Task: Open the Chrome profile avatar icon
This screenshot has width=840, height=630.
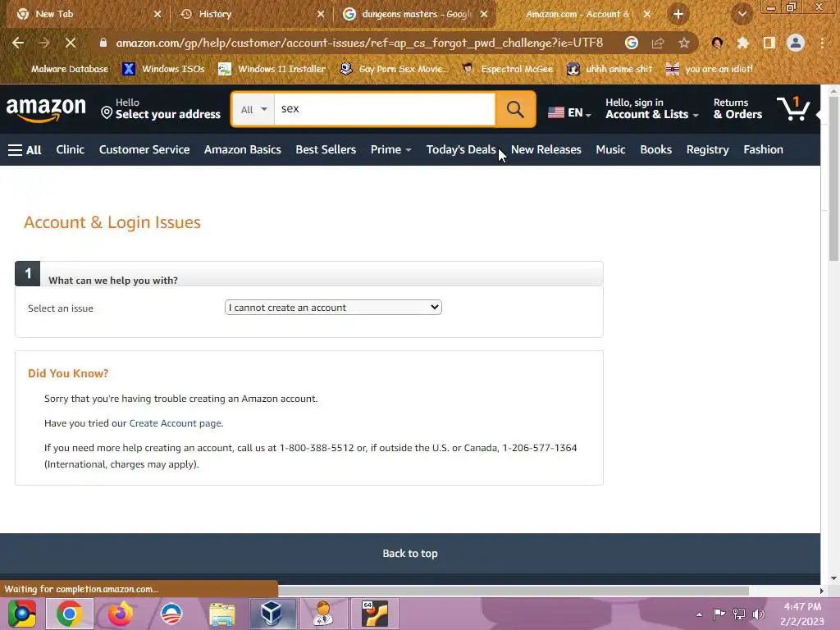Action: (796, 43)
